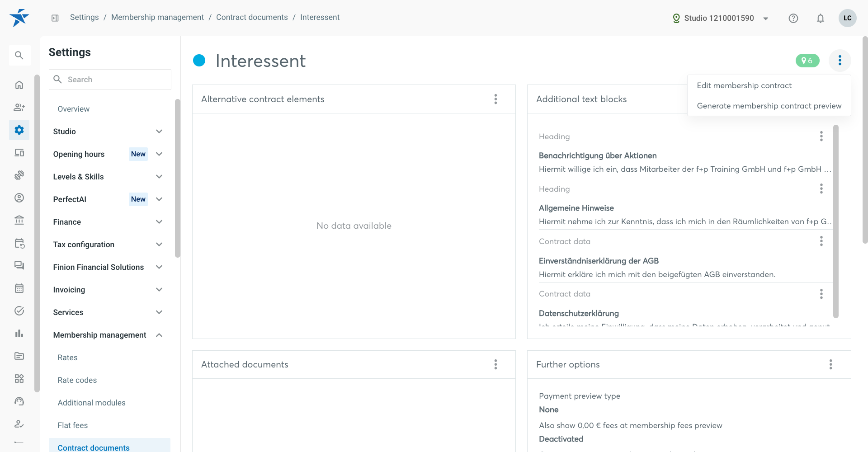Click the star logo in top-left corner
Screen dimensions: 868x452
[x=19, y=18]
